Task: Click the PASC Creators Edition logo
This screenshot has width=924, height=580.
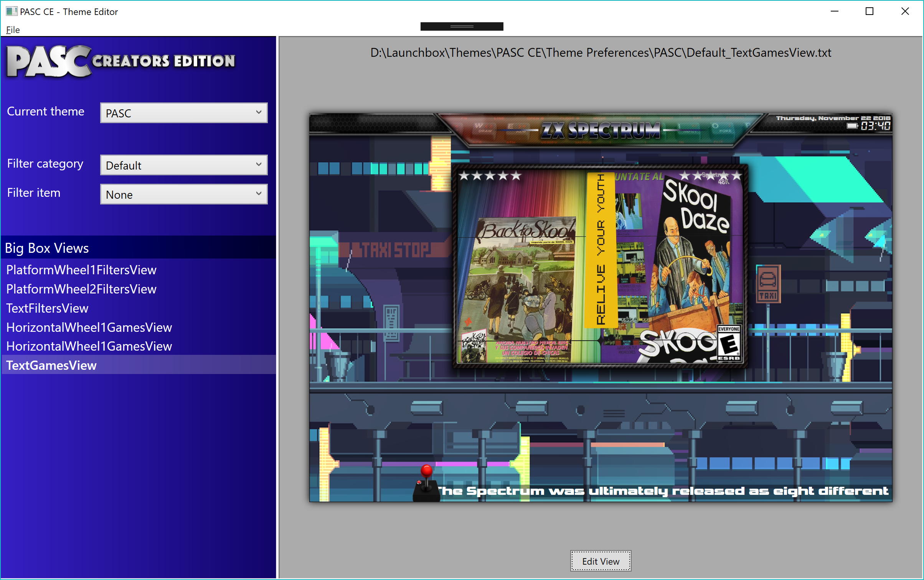Action: click(121, 61)
